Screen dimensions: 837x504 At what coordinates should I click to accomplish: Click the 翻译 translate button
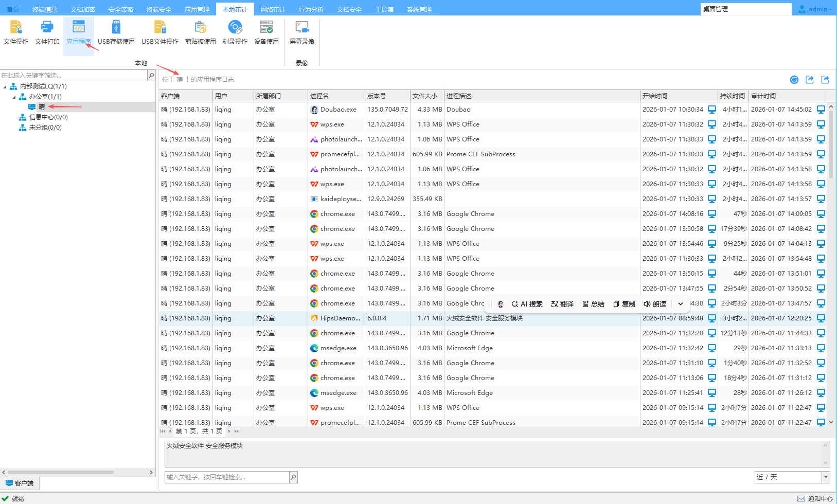[x=562, y=304]
